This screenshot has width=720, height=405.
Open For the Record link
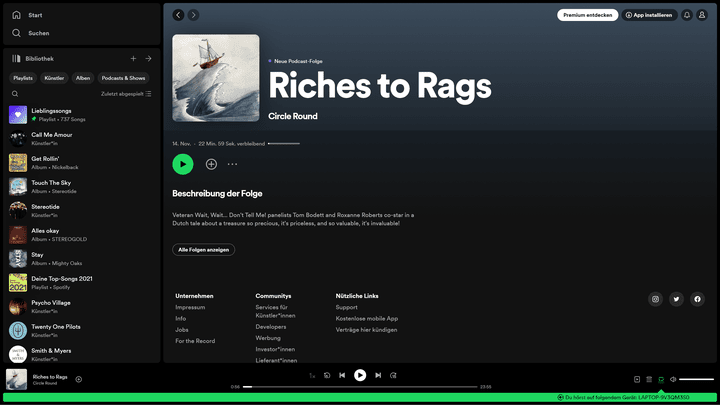tap(195, 341)
